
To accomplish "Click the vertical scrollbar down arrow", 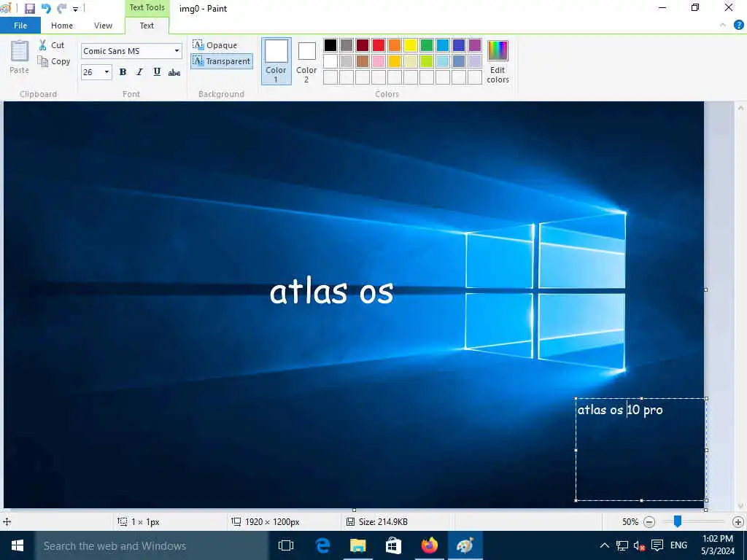I will pyautogui.click(x=740, y=506).
